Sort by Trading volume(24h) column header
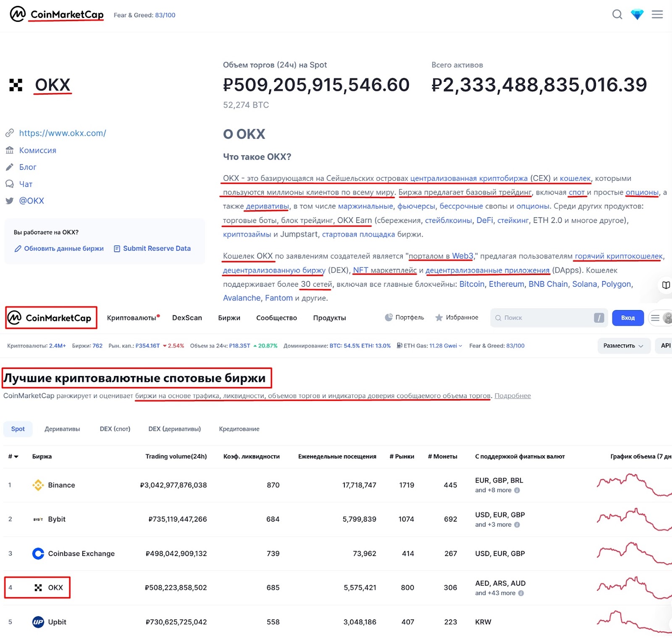This screenshot has height=638, width=672. pos(176,456)
